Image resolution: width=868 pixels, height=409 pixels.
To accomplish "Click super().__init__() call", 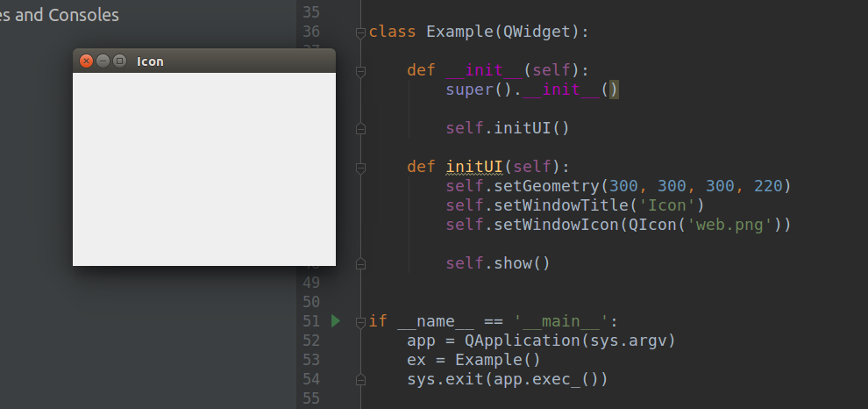I will click(532, 90).
